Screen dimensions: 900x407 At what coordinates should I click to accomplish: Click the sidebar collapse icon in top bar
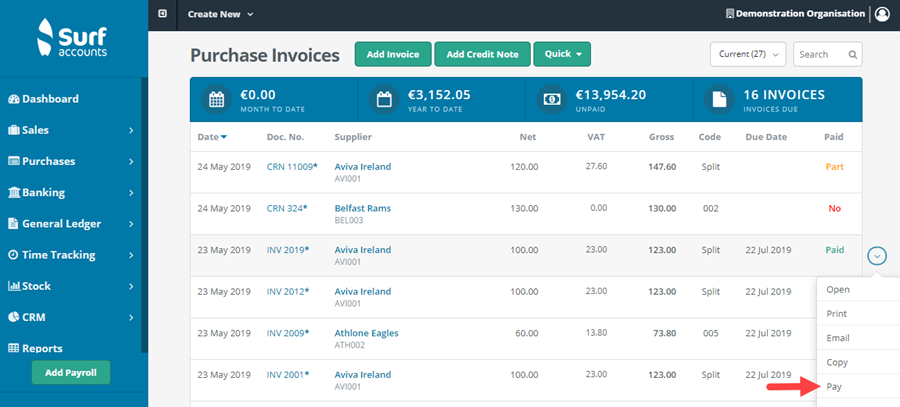162,14
